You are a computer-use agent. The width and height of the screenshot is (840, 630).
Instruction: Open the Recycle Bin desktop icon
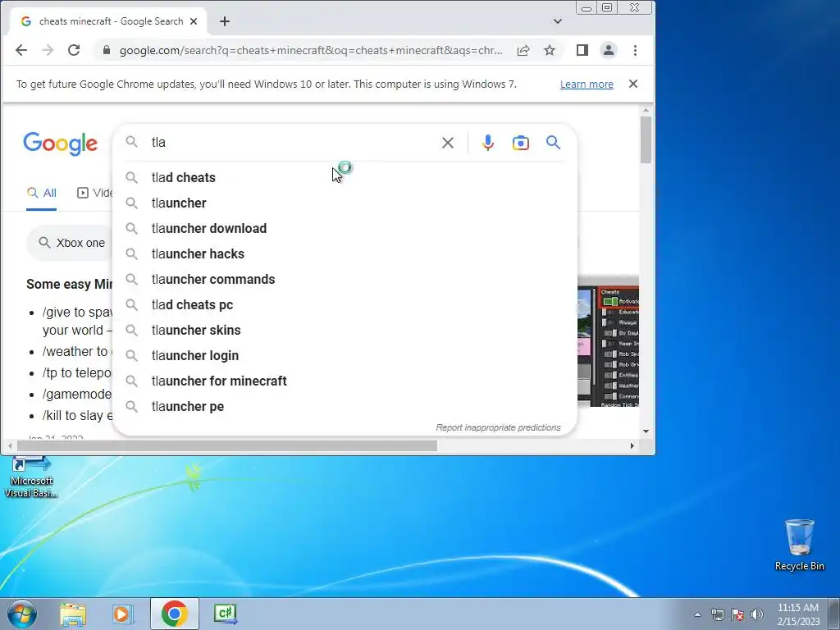[x=800, y=545]
